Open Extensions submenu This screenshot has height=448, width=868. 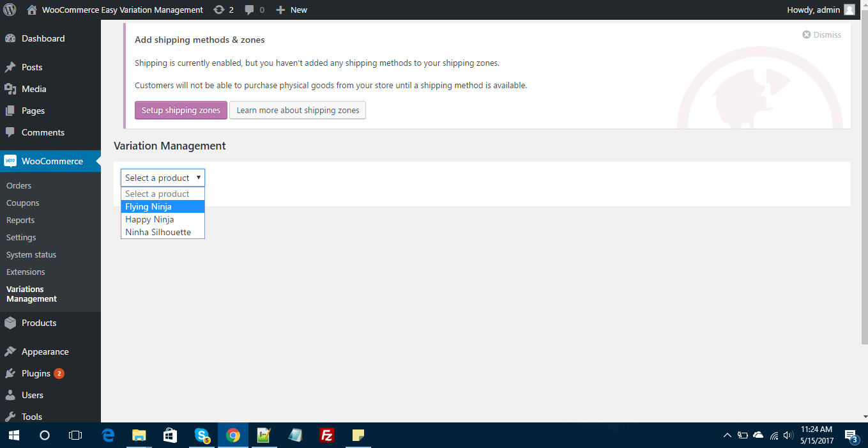[26, 272]
